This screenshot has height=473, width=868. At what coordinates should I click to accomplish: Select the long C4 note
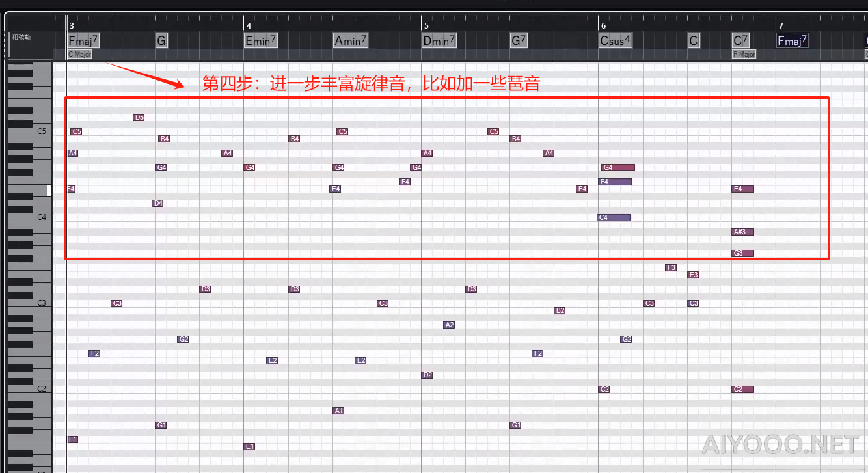pos(614,217)
